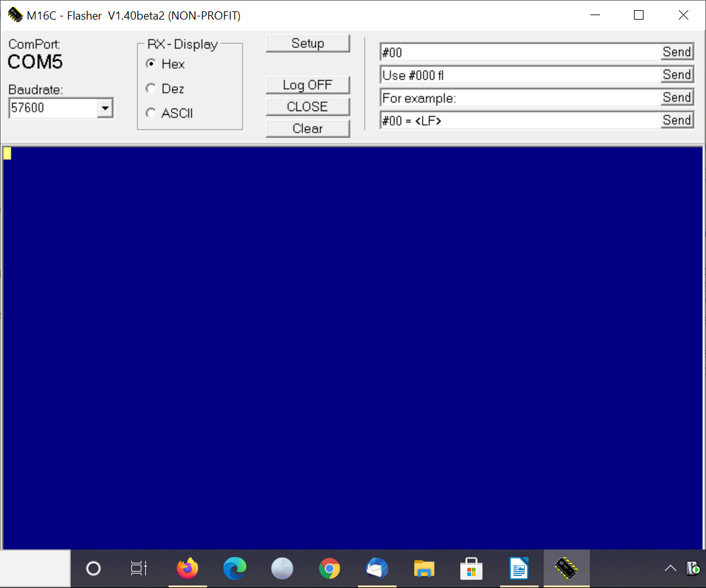
Task: Click the Task View taskbar button
Action: pos(139,568)
